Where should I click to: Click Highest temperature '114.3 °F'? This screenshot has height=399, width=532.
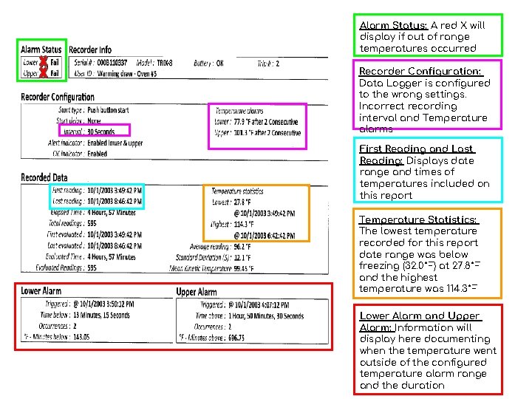point(243,225)
